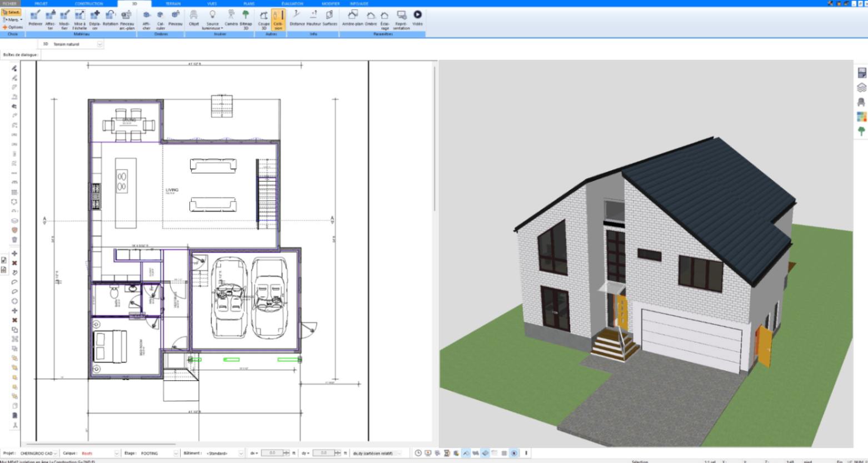This screenshot has width=868, height=463.
Task: Use the Rotation material tool
Action: tap(110, 18)
